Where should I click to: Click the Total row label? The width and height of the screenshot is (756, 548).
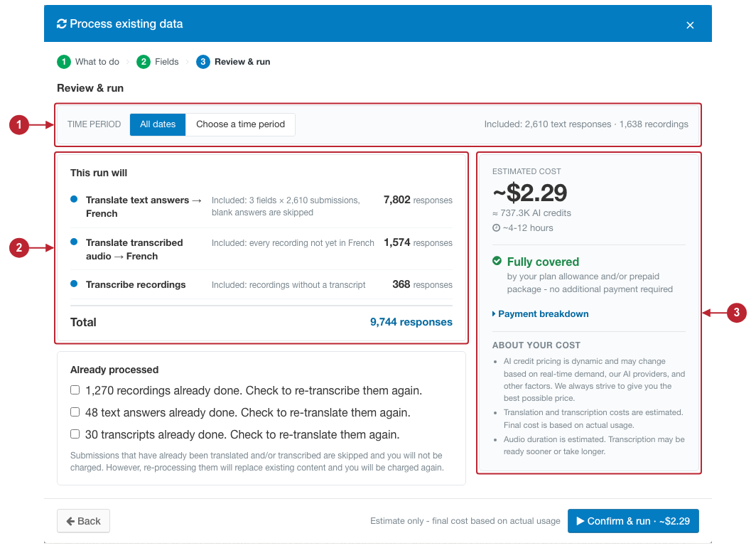(83, 322)
